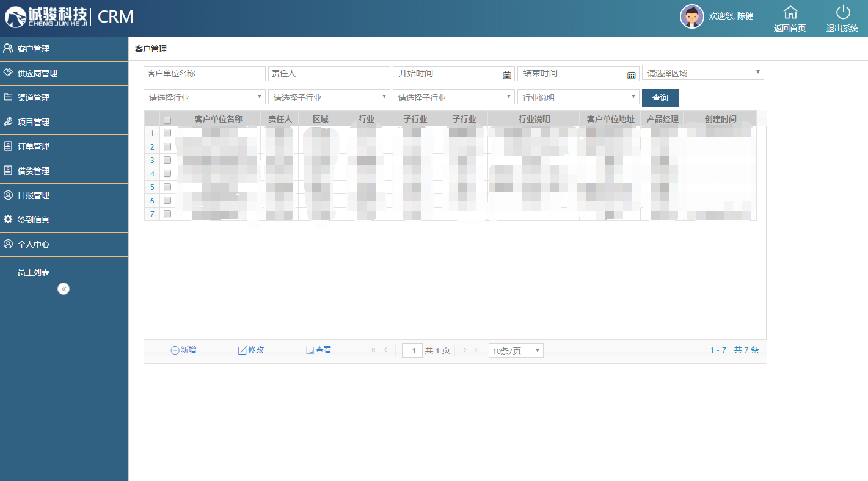Screen dimensions: 868x481
Task: Open the 10条/页 page size dropdown
Action: [516, 350]
